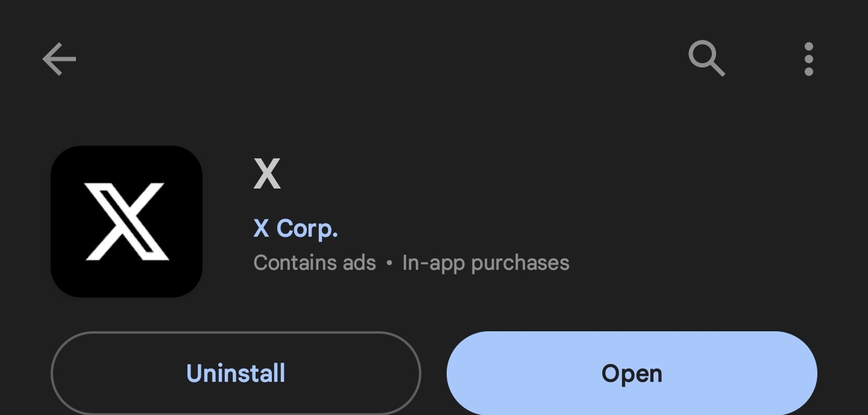The width and height of the screenshot is (868, 415).
Task: Go back using the left arrow
Action: pyautogui.click(x=59, y=59)
